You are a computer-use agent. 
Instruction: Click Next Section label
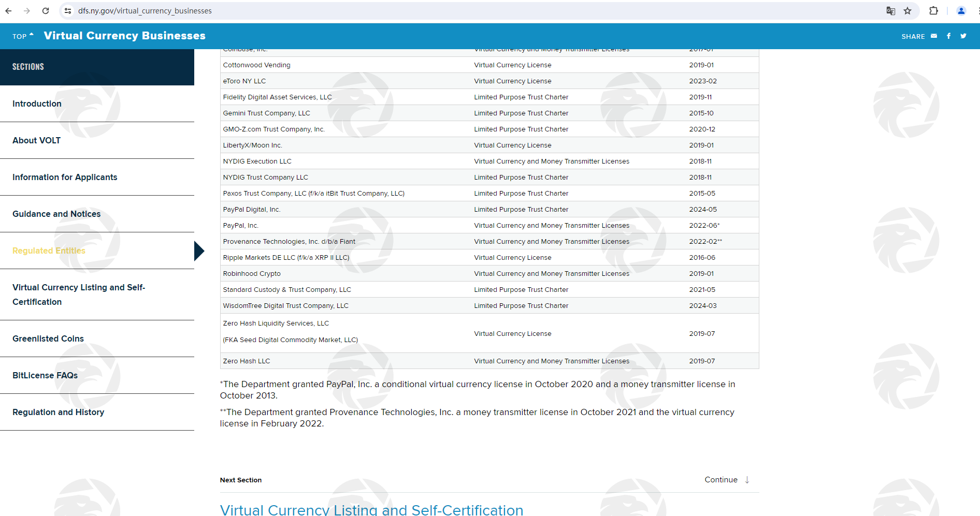point(241,480)
